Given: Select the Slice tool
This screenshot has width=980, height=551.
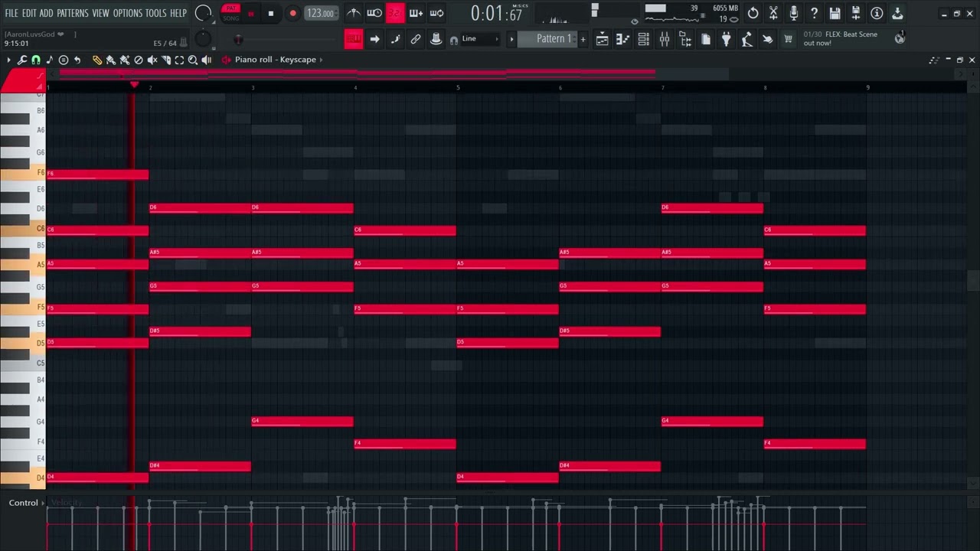Looking at the screenshot, I should [166, 60].
